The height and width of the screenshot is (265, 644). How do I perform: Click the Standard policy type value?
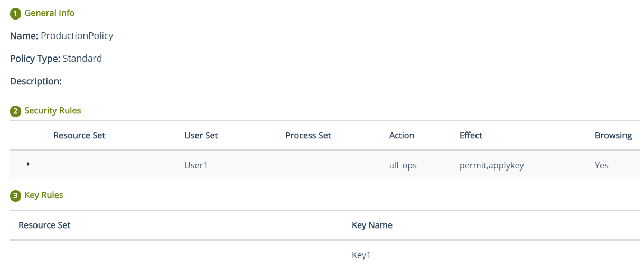(x=82, y=59)
